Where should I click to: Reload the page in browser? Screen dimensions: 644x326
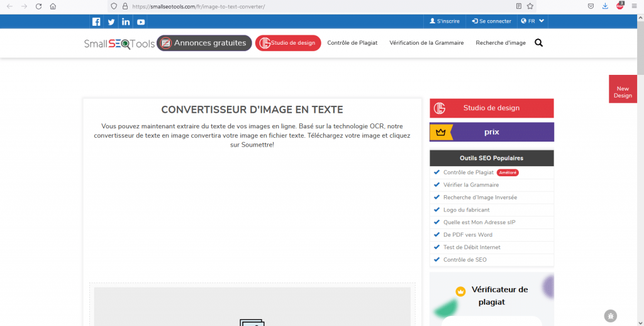click(38, 6)
